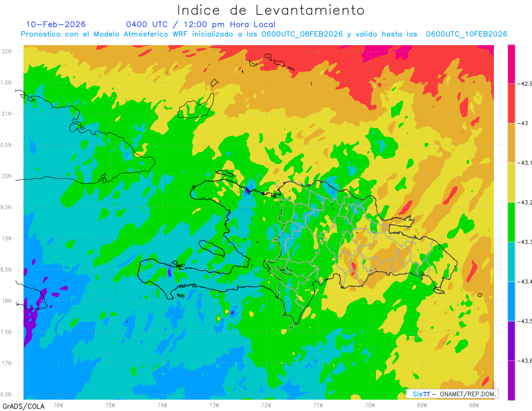Click the longitude label "68W"
This screenshot has width=532, height=411.
[474, 405]
